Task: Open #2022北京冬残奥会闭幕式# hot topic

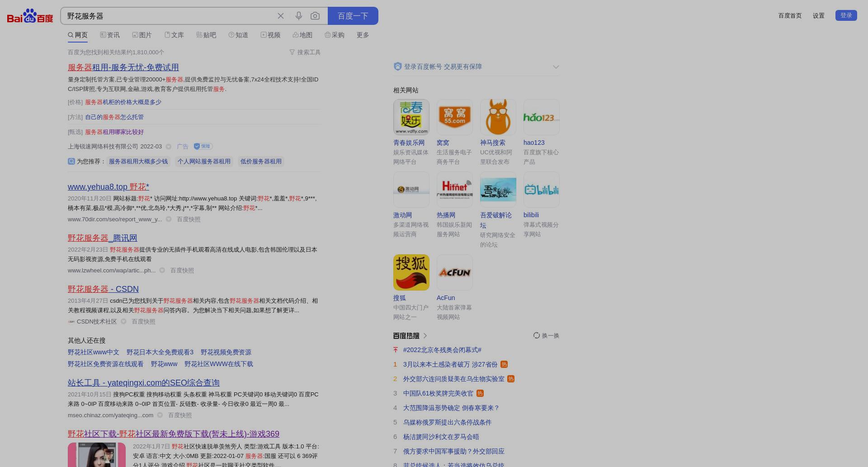Action: click(442, 350)
